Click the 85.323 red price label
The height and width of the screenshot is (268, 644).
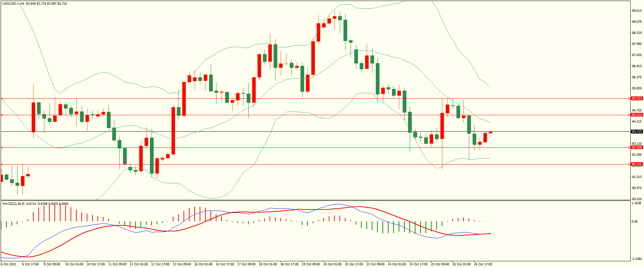(x=637, y=98)
